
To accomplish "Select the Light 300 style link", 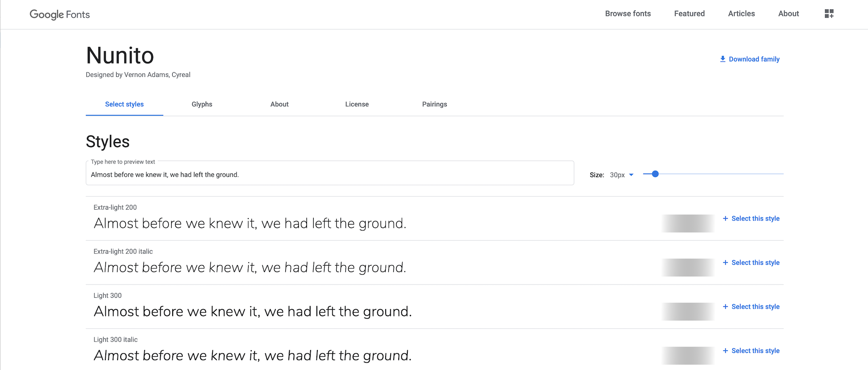I will [755, 306].
